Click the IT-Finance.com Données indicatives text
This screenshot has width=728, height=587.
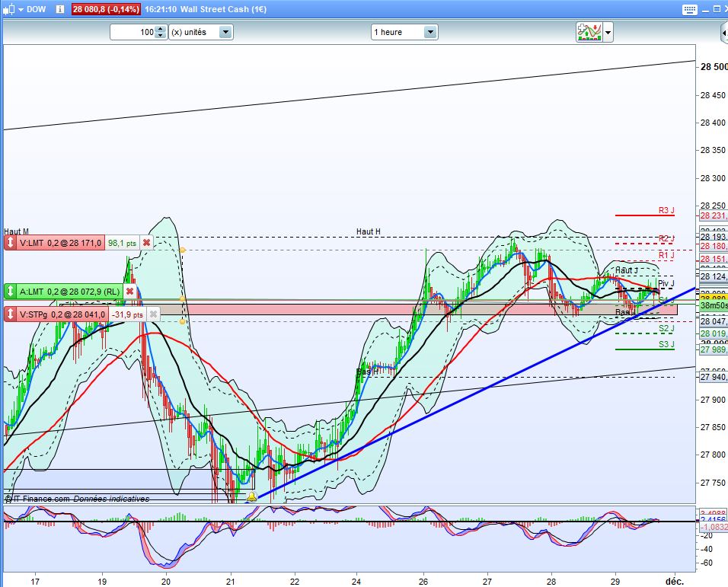tap(77, 499)
